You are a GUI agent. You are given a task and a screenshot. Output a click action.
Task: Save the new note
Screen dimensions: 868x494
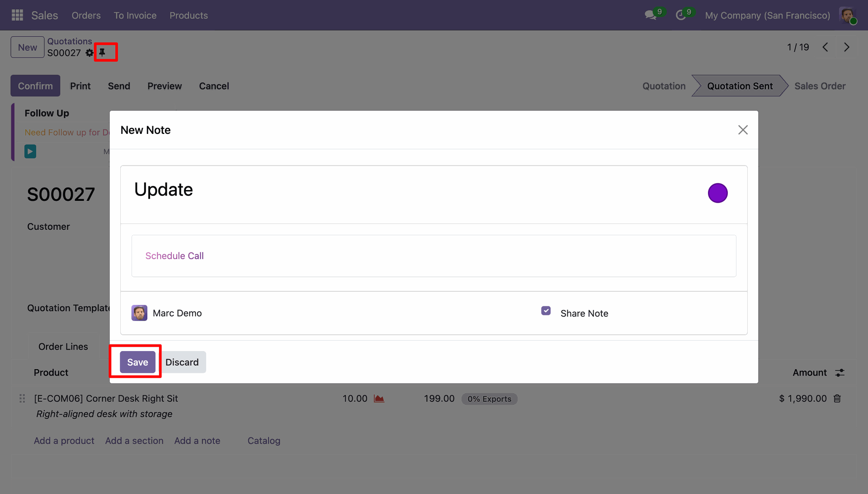click(x=137, y=362)
